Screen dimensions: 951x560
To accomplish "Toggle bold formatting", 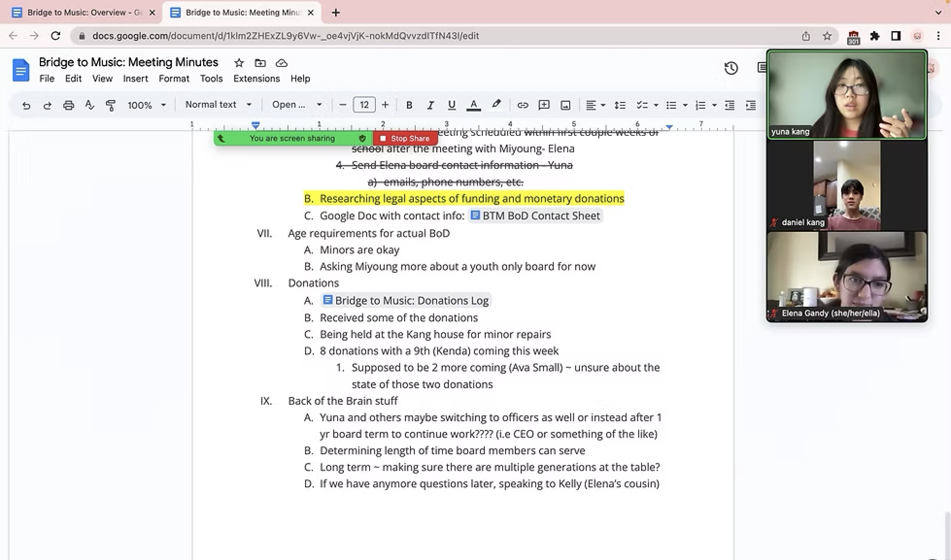I will coord(409,105).
